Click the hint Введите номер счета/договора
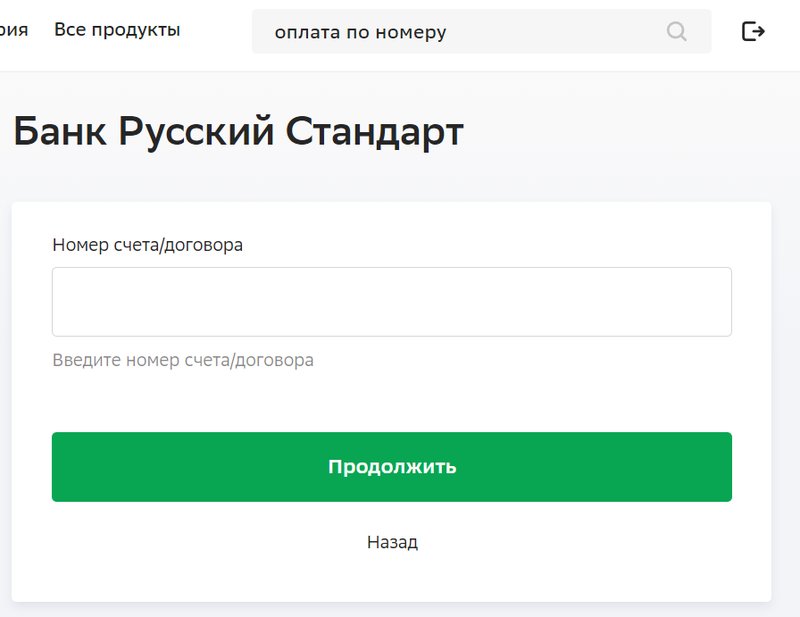 [x=183, y=360]
